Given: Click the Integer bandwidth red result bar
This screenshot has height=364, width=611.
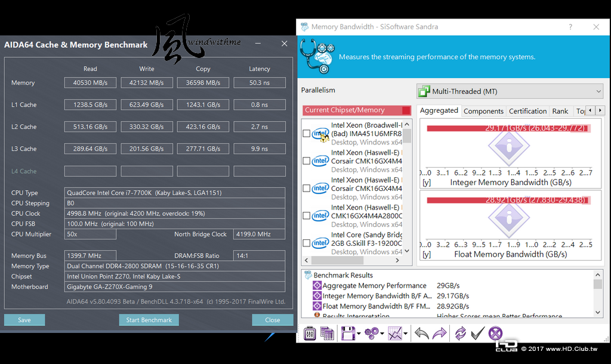Looking at the screenshot, I should [508, 128].
